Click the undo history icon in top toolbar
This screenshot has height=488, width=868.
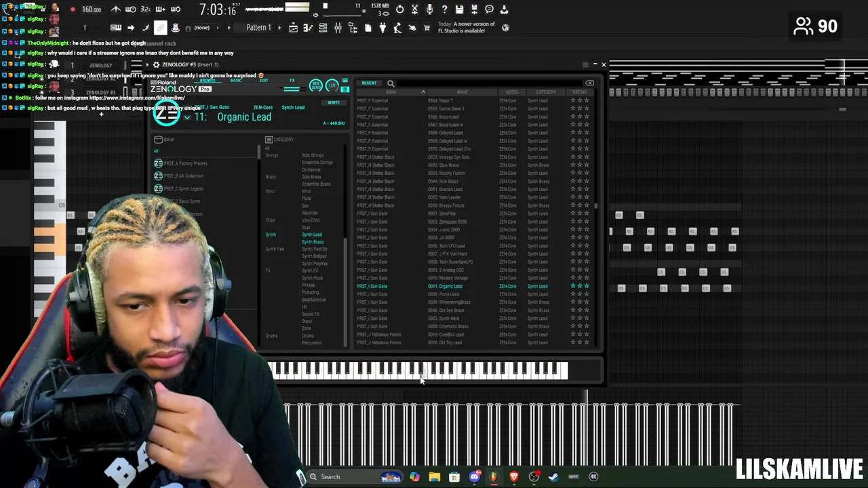(400, 9)
